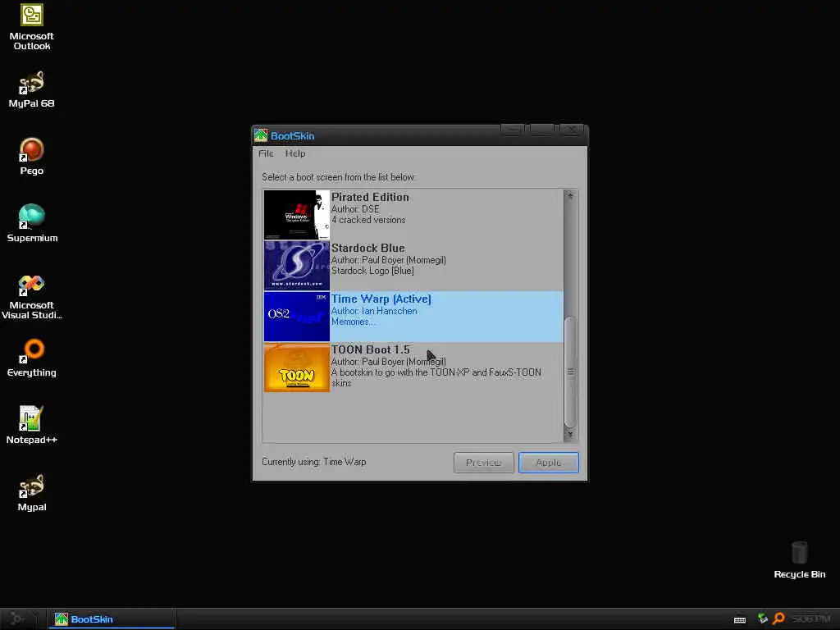
Task: Open the Microsoft Outlook desktop icon
Action: [x=32, y=27]
